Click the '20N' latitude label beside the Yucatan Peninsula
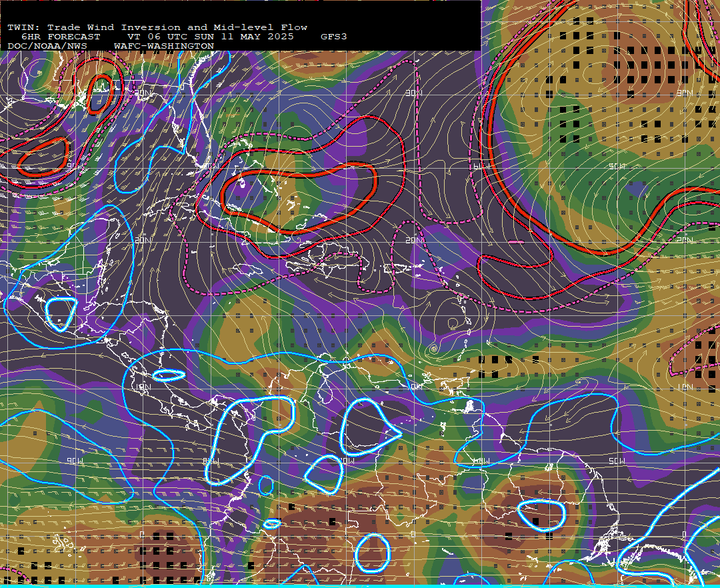This screenshot has height=588, width=720. tap(143, 240)
